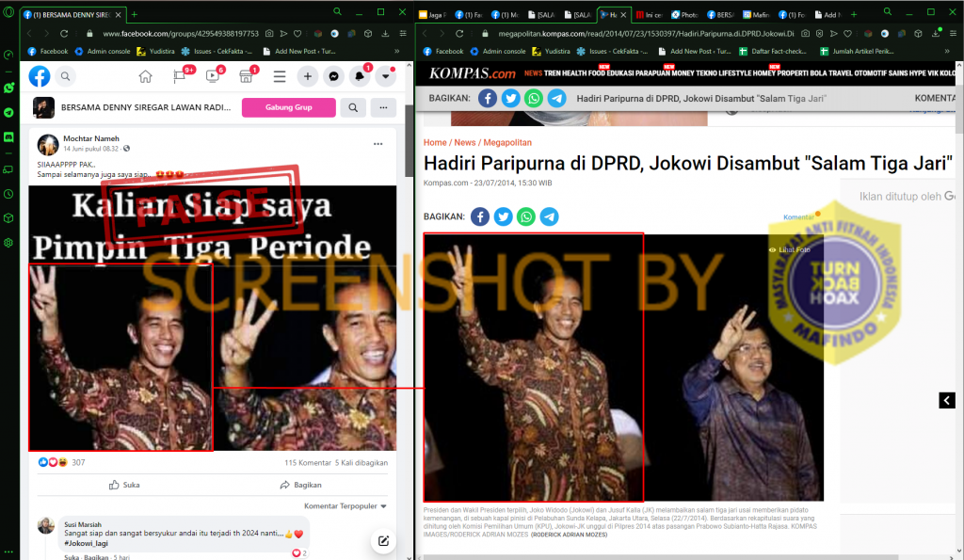The height and width of the screenshot is (560, 964).
Task: Click Gabung Grup button
Action: (x=289, y=107)
